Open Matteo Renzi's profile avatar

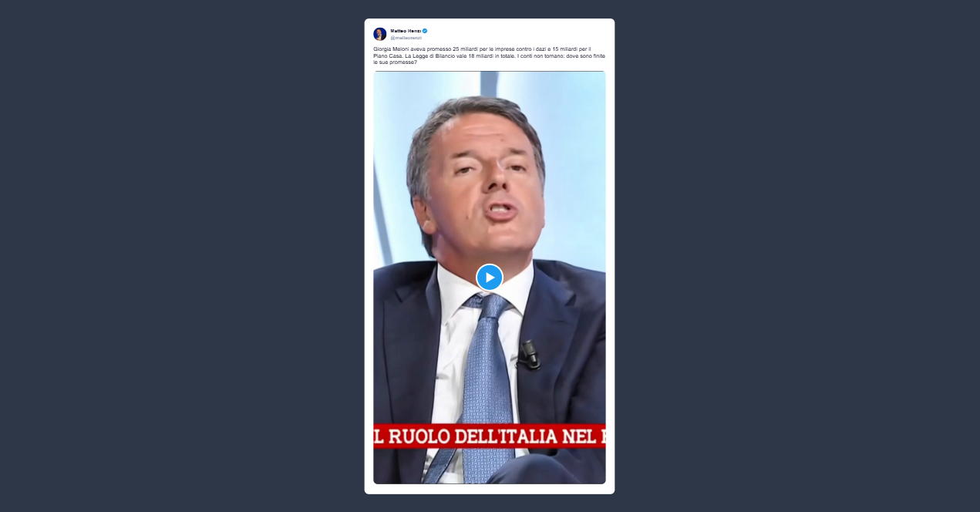click(380, 34)
